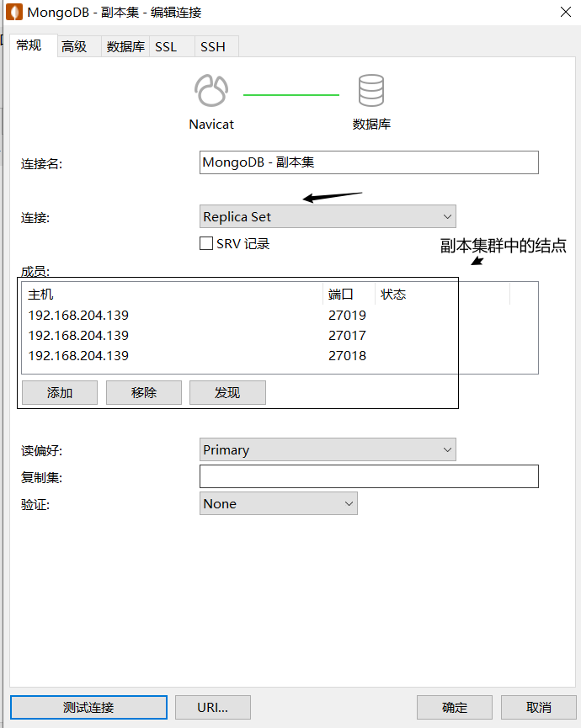This screenshot has width=581, height=728.
Task: Click the 状态 column header
Action: click(442, 294)
